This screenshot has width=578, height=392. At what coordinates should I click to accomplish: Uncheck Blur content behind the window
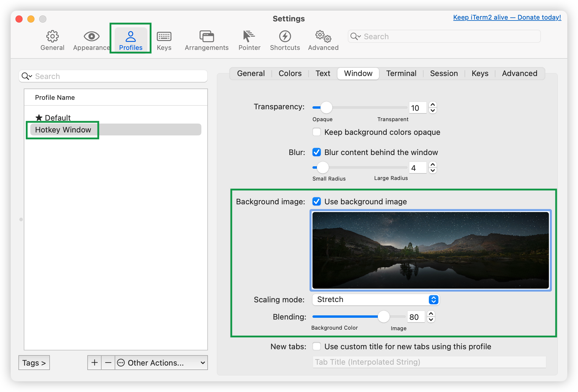[317, 152]
